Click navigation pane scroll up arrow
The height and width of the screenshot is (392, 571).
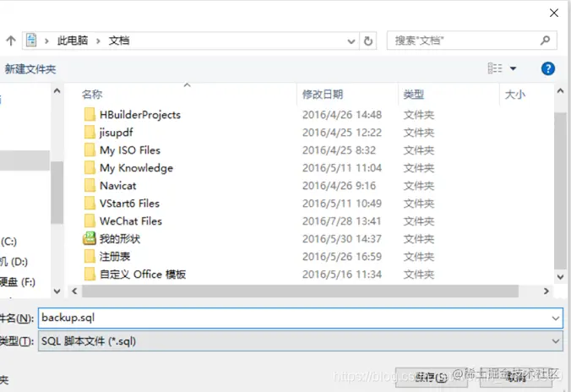click(57, 90)
